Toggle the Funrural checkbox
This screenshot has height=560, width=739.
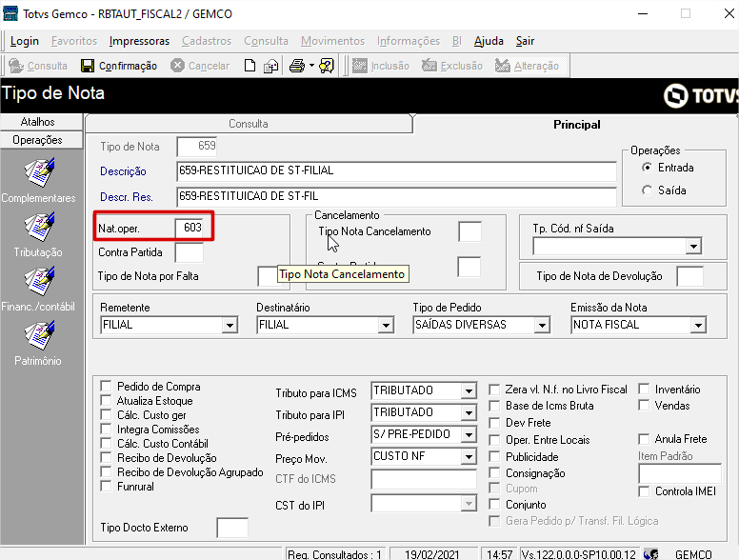[106, 487]
